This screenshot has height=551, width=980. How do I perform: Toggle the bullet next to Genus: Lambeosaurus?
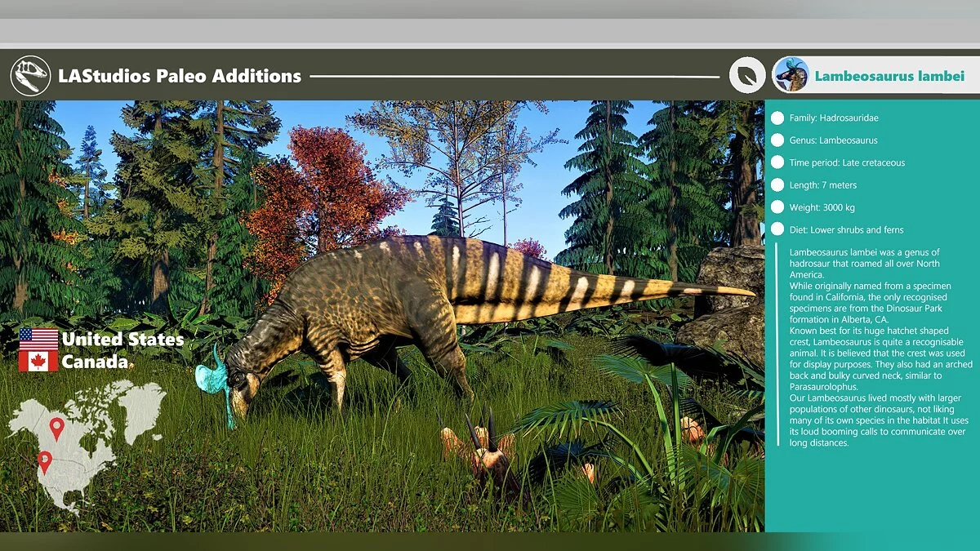click(777, 140)
